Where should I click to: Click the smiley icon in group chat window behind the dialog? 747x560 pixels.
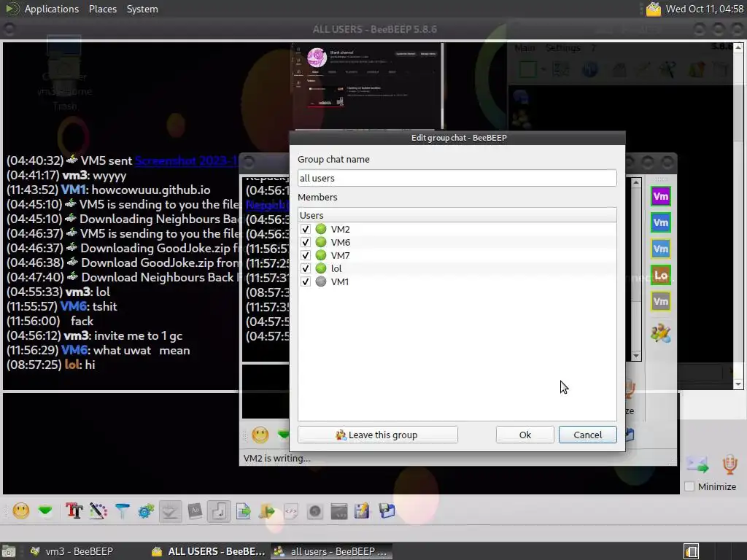click(260, 435)
